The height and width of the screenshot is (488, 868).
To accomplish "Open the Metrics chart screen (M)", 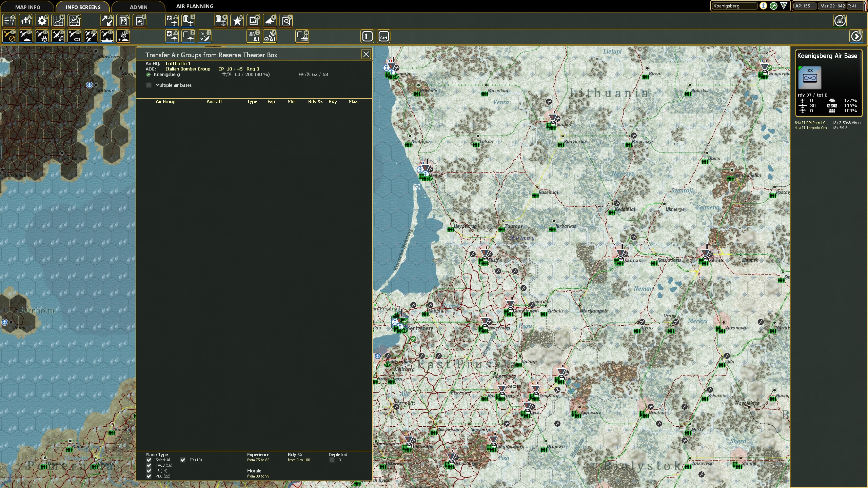I will [x=58, y=21].
